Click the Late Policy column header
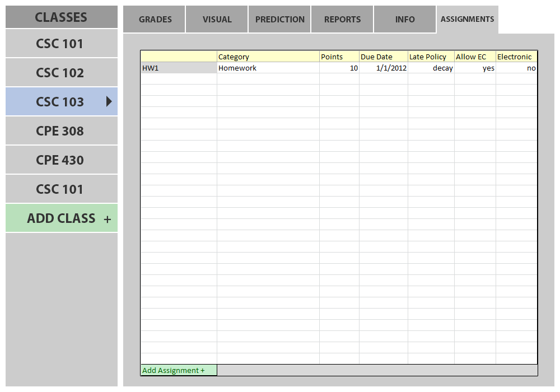Viewport: 560px width, 392px height. [431, 57]
